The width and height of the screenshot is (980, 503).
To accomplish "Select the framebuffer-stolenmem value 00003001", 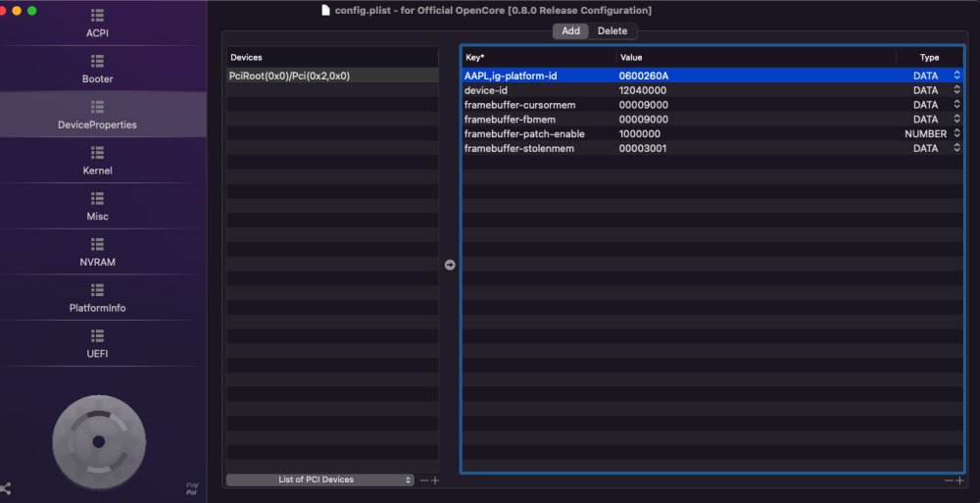I will pos(643,148).
